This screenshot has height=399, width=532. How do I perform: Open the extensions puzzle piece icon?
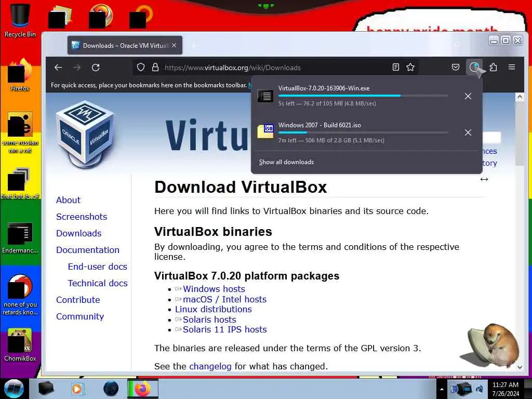(x=494, y=67)
